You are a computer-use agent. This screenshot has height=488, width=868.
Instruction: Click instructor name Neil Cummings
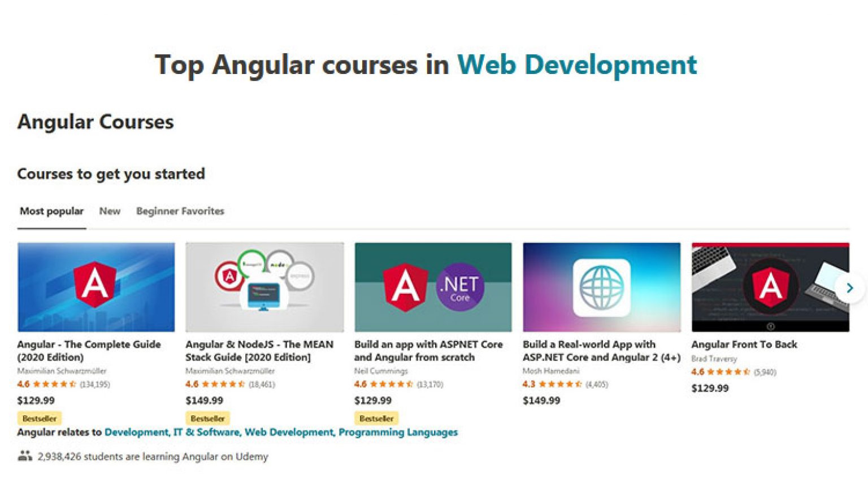coord(380,371)
